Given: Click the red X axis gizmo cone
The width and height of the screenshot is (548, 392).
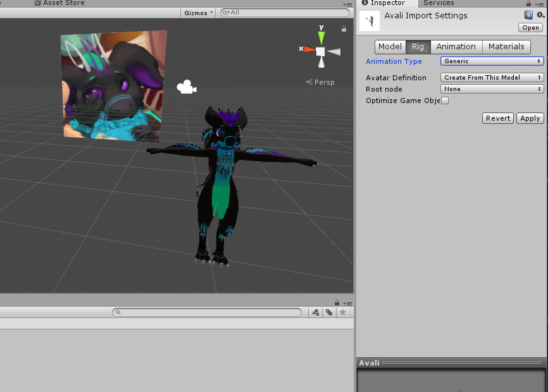Looking at the screenshot, I should [x=309, y=49].
